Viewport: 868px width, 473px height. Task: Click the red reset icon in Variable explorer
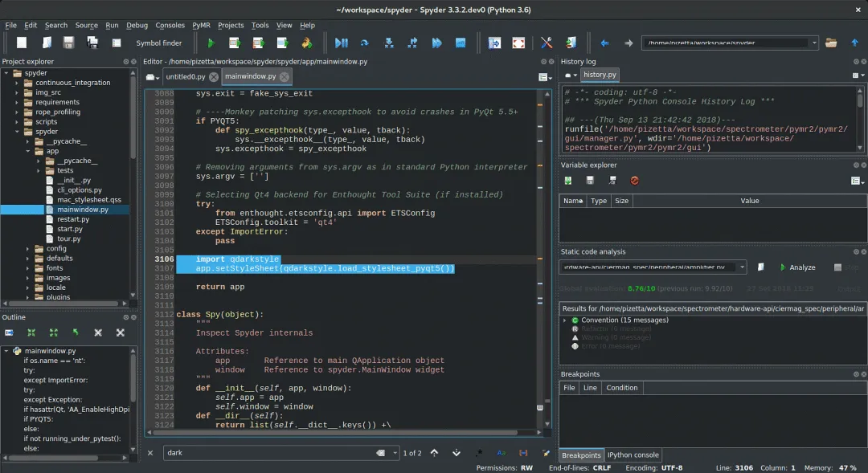click(x=634, y=181)
